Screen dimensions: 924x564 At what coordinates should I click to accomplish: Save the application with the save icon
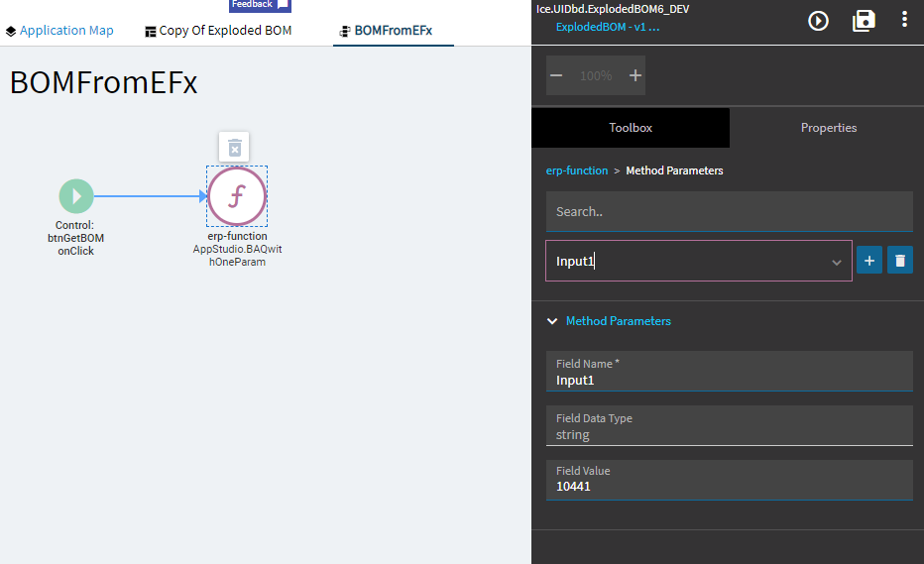864,21
